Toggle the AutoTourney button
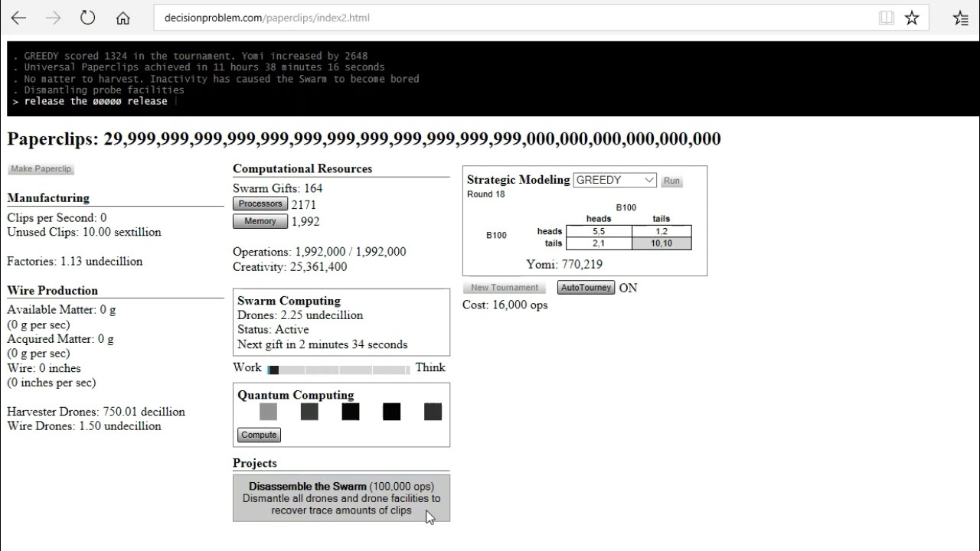The image size is (980, 551). (586, 288)
